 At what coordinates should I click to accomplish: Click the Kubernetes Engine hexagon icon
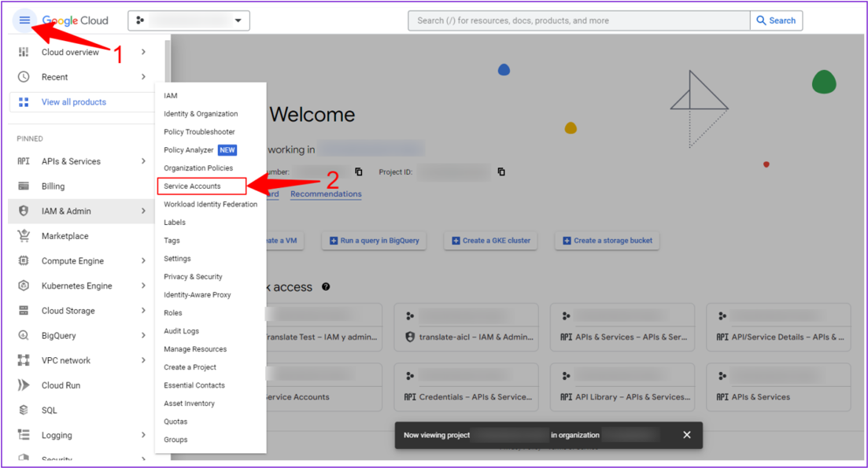click(x=24, y=286)
